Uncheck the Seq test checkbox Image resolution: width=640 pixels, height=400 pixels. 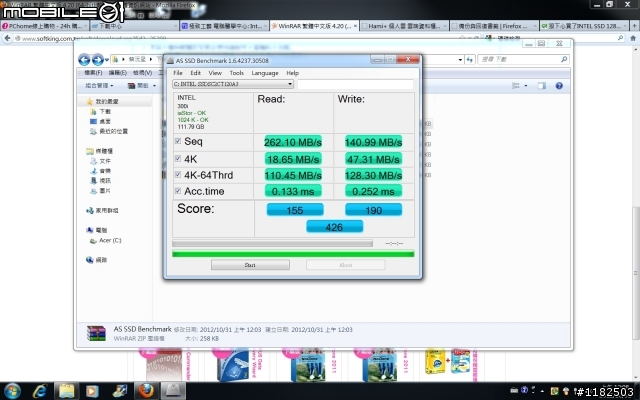(x=178, y=141)
